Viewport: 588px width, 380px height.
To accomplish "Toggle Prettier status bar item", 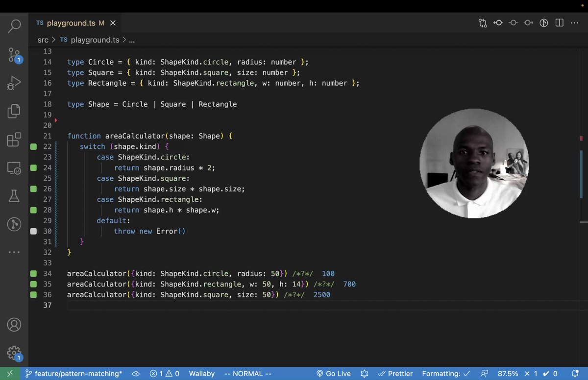I will coord(395,374).
